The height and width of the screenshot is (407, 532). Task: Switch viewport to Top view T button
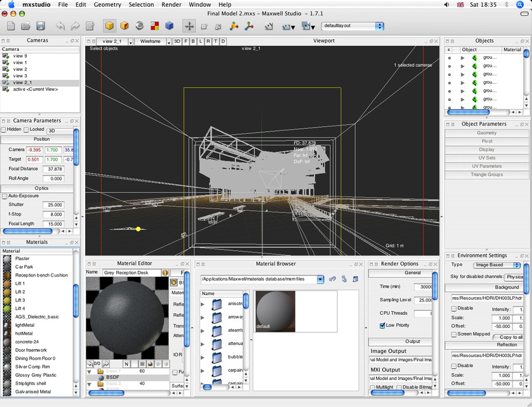point(215,41)
